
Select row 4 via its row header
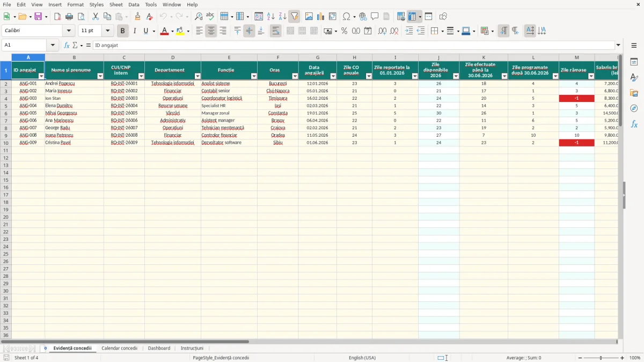6,98
